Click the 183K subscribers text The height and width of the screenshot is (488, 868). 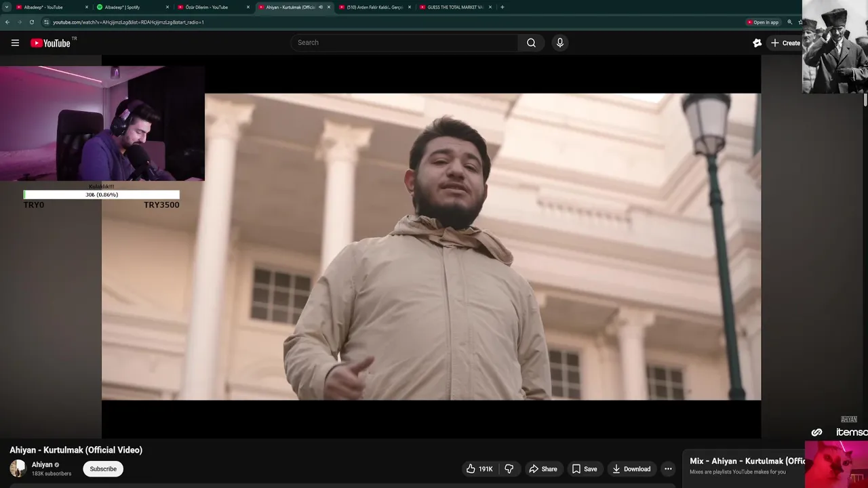tap(52, 474)
